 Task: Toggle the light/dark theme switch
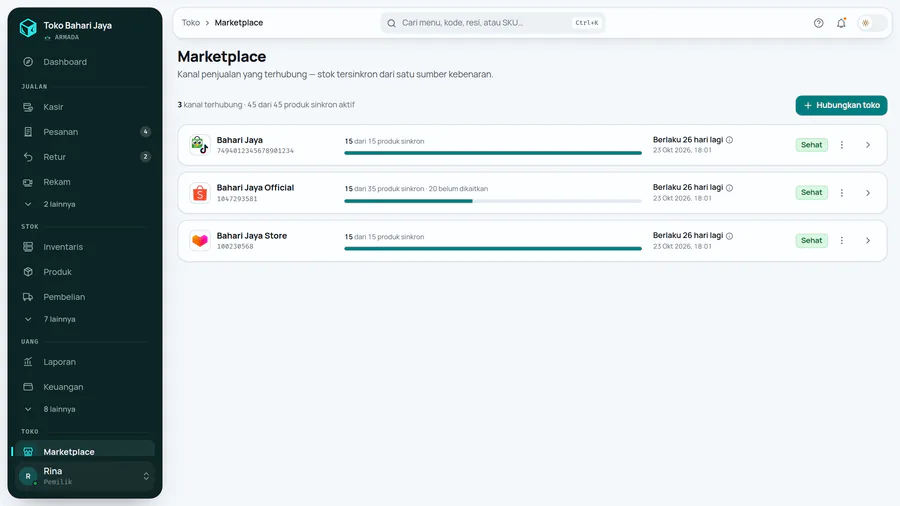872,23
